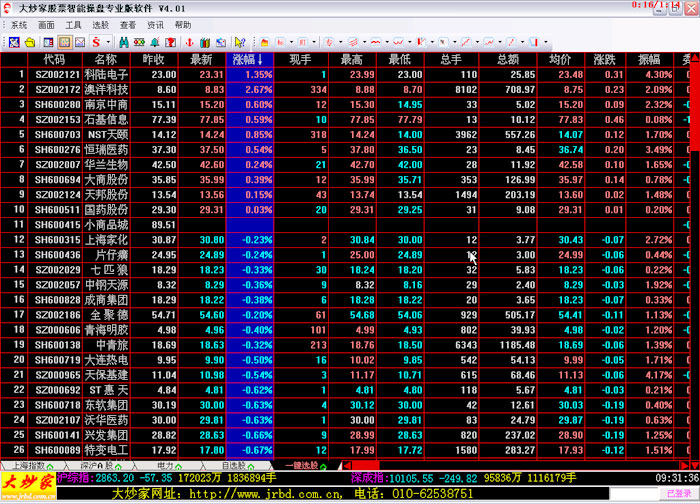Click the blue camera-like toolbar icon

coord(221,42)
